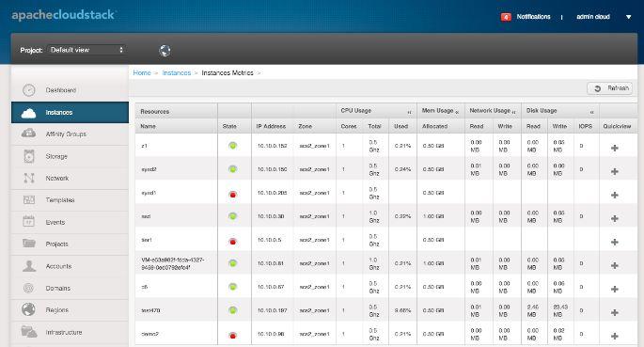The image size is (644, 347).
Task: Collapse the Mem Usage column group
Action: click(x=457, y=112)
